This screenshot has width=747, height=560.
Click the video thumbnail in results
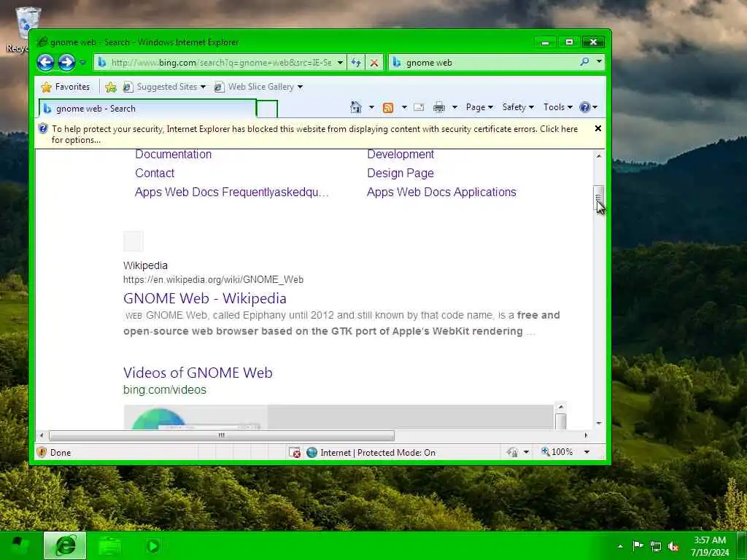click(x=196, y=418)
